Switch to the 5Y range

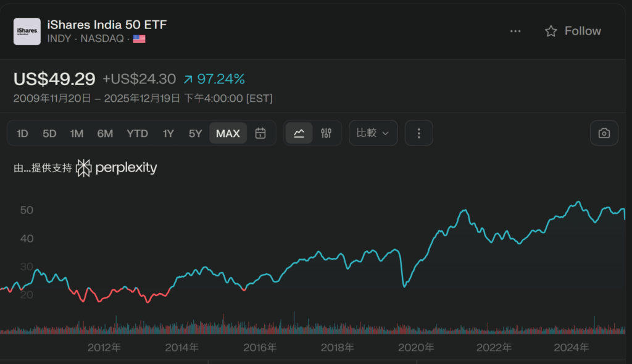[195, 133]
